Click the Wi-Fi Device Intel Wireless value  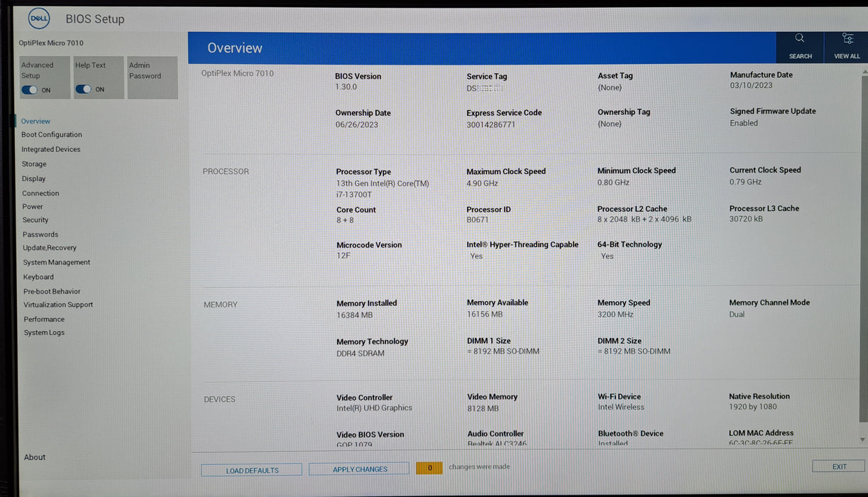click(621, 408)
